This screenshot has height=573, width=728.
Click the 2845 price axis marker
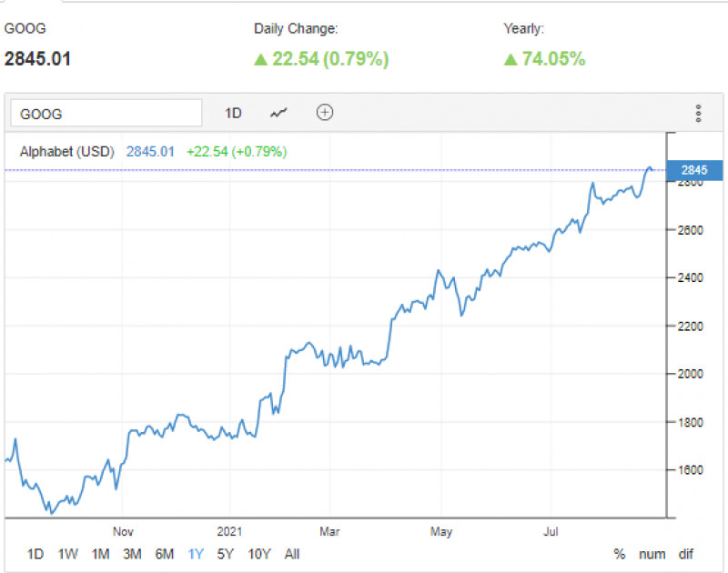[696, 170]
